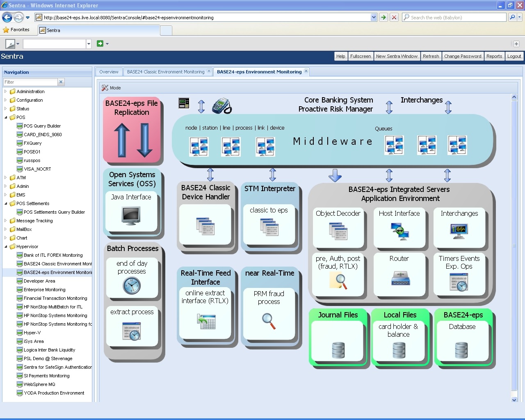The height and width of the screenshot is (420, 525).
Task: Expand the Status folder
Action: click(x=6, y=109)
